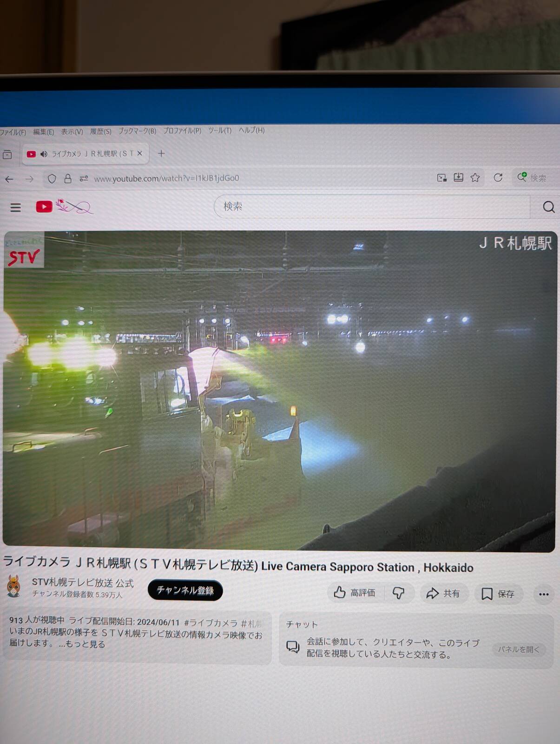This screenshot has height=744, width=560.
Task: Click the install/download icon in address bar
Action: pyautogui.click(x=458, y=177)
